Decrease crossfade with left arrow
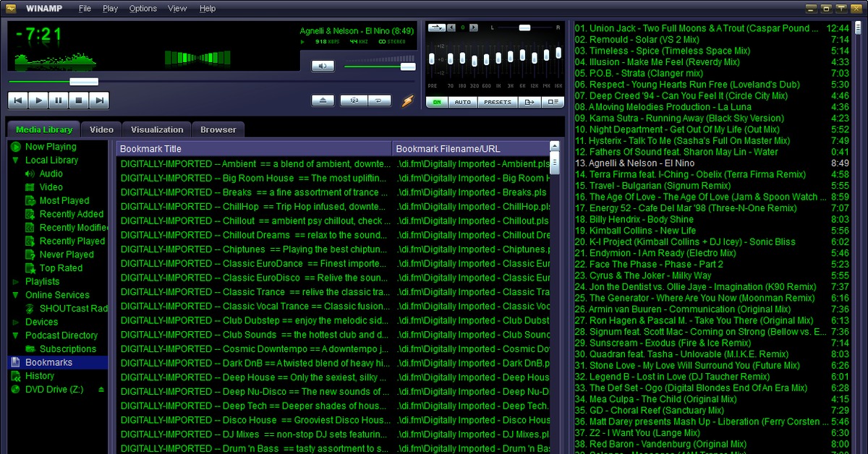 click(451, 27)
